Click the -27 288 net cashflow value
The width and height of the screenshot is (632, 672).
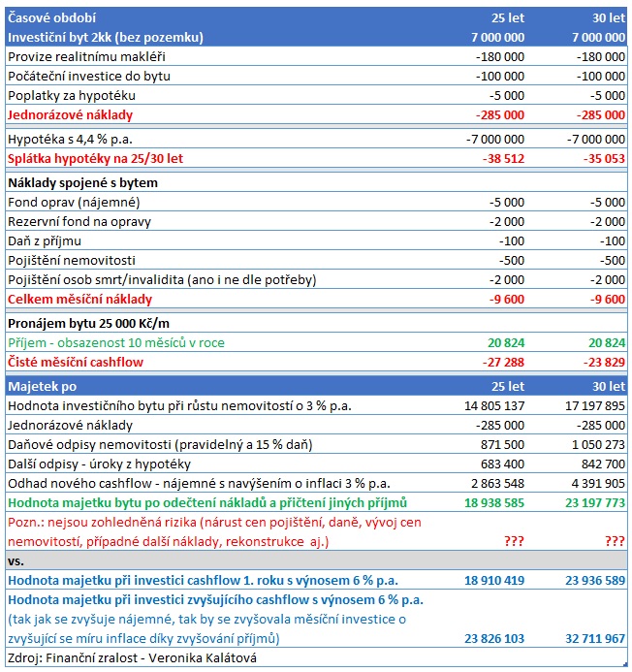[x=499, y=362]
